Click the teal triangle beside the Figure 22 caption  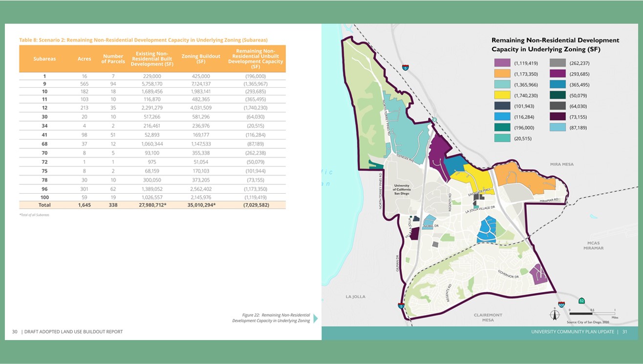pyautogui.click(x=315, y=319)
